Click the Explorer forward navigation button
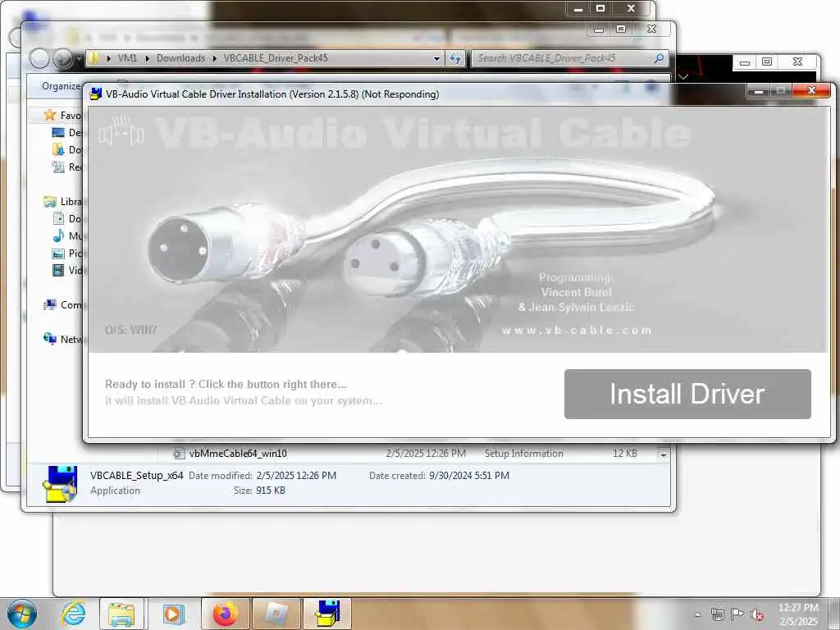This screenshot has height=630, width=840. click(x=62, y=58)
